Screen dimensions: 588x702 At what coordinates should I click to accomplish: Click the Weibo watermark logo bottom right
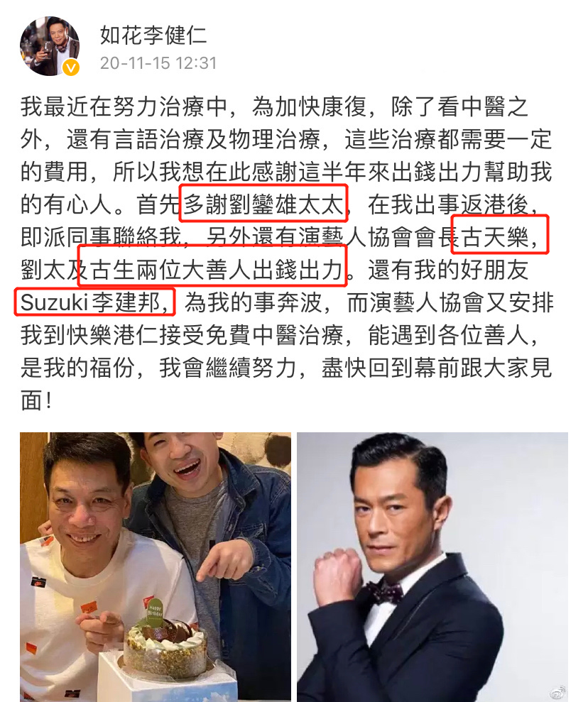coord(557,693)
